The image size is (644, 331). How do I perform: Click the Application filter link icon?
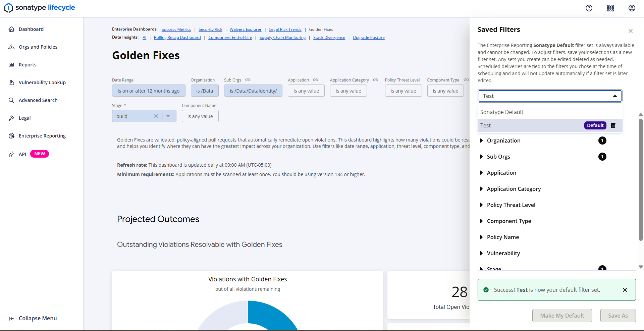point(316,80)
